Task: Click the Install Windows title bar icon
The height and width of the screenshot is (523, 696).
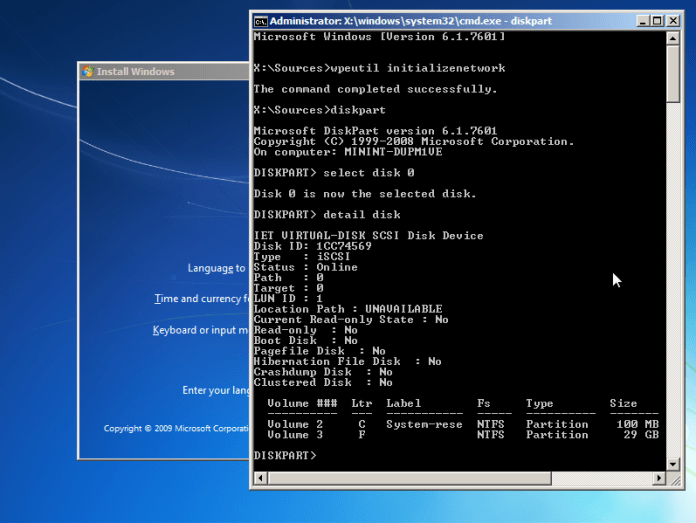Action: [x=88, y=72]
